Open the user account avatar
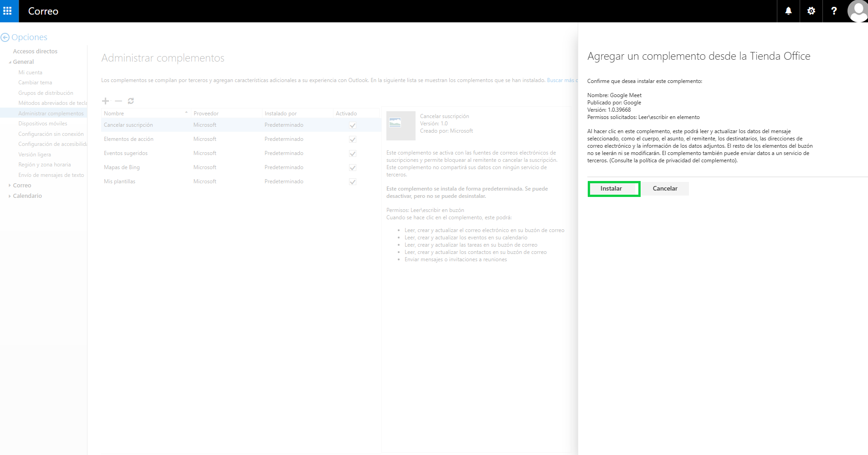The image size is (868, 455). tap(858, 11)
